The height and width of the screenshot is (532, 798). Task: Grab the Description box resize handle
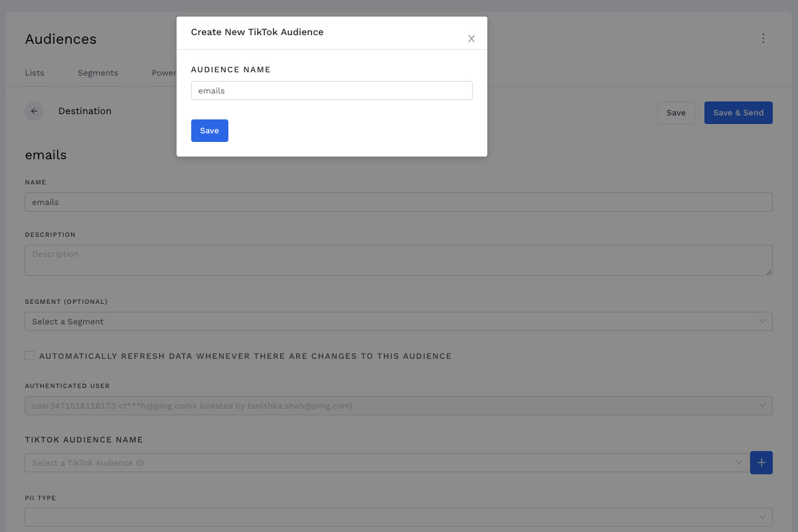769,272
